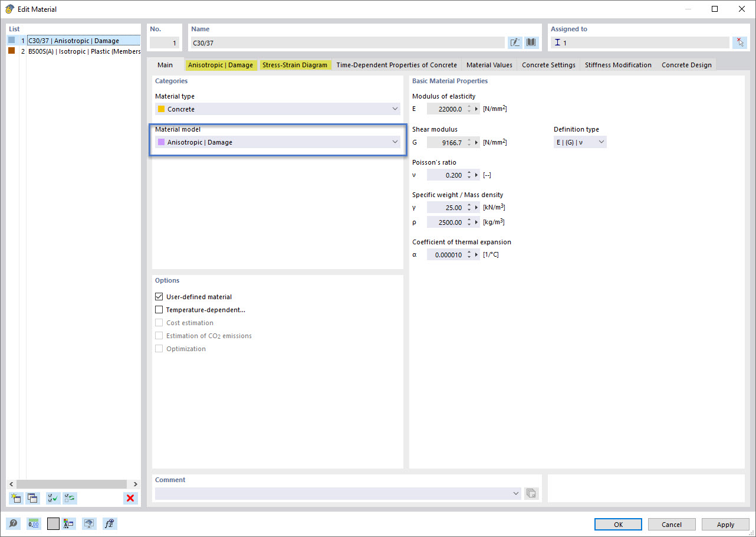Image resolution: width=756 pixels, height=537 pixels.
Task: Enable the Optimization option
Action: 159,348
